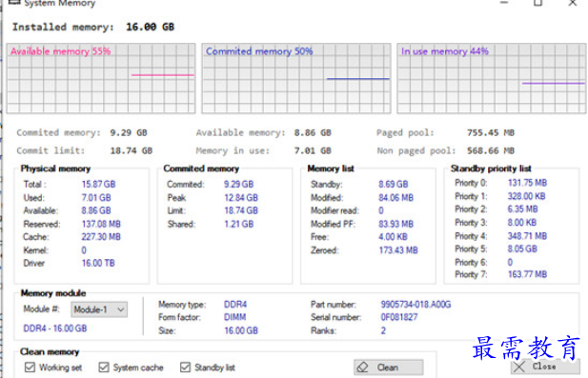Click Part number 9905734-018.A00G

pos(416,304)
